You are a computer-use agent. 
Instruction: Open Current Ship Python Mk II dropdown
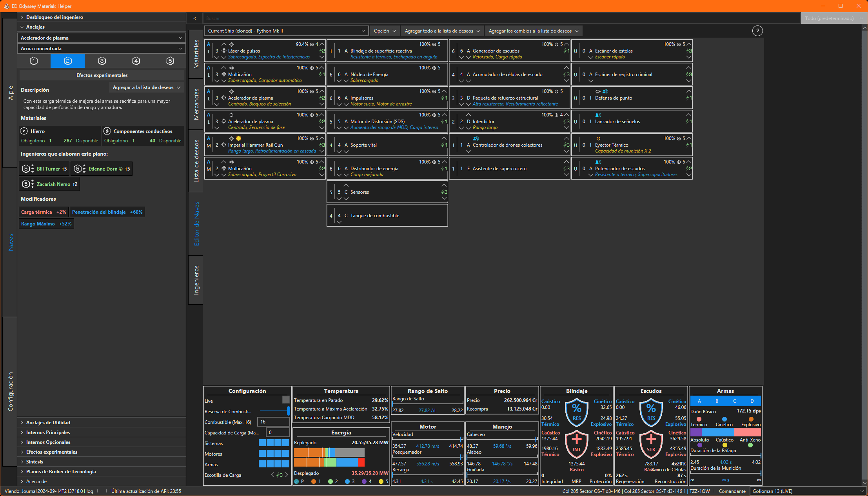(286, 31)
